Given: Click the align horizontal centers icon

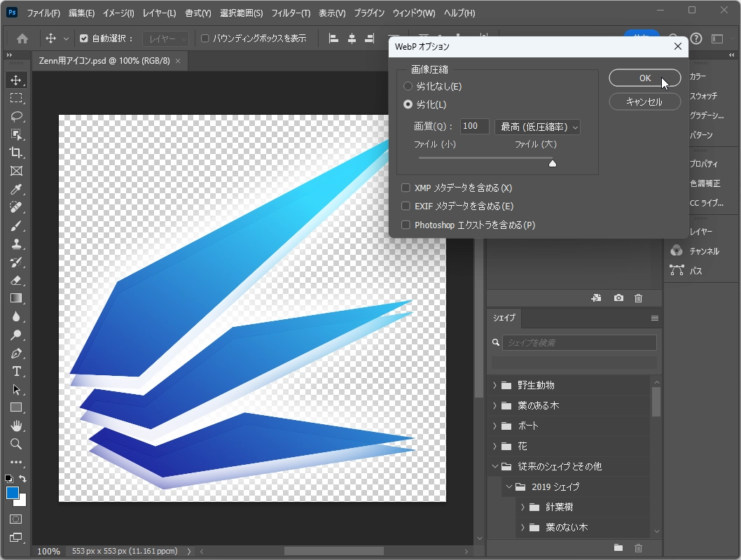Looking at the screenshot, I should click(x=352, y=38).
